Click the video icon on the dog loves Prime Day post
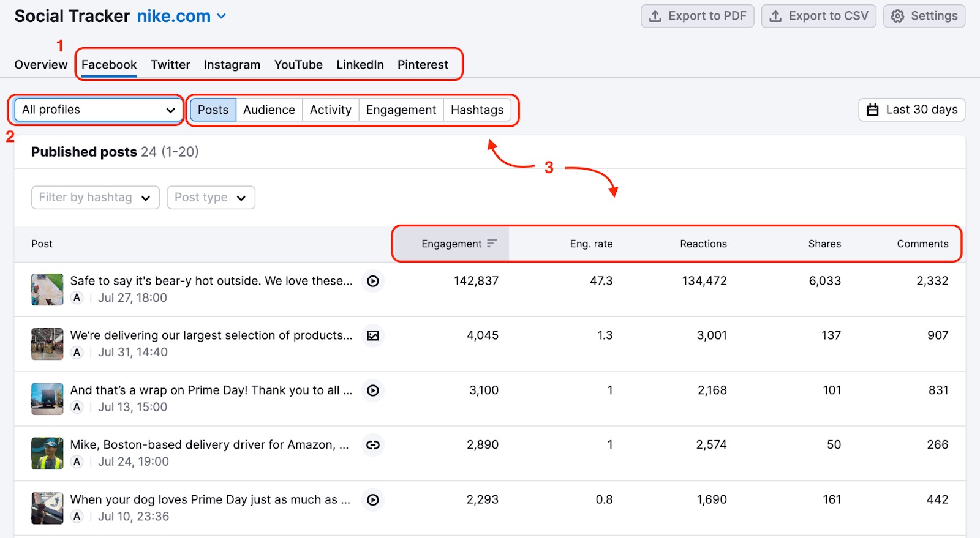This screenshot has height=538, width=980. click(373, 500)
